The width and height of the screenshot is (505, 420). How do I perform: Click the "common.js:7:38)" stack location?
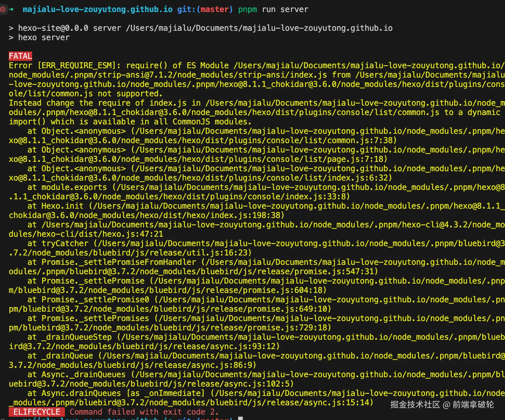click(362, 140)
